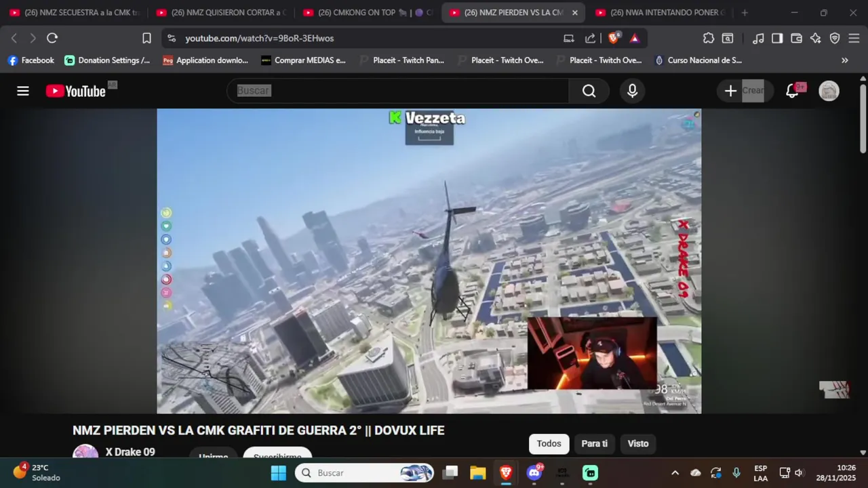Image resolution: width=868 pixels, height=488 pixels.
Task: Open the media control music note icon
Action: 759,39
